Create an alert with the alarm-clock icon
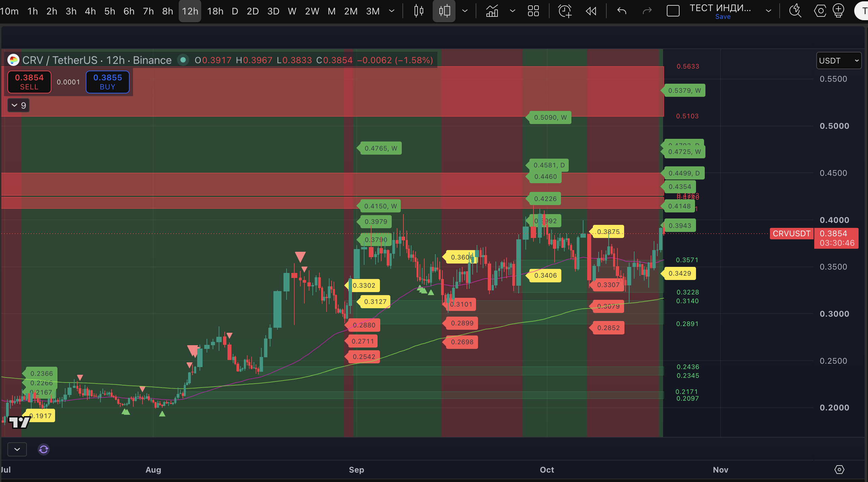The height and width of the screenshot is (482, 868). [565, 11]
